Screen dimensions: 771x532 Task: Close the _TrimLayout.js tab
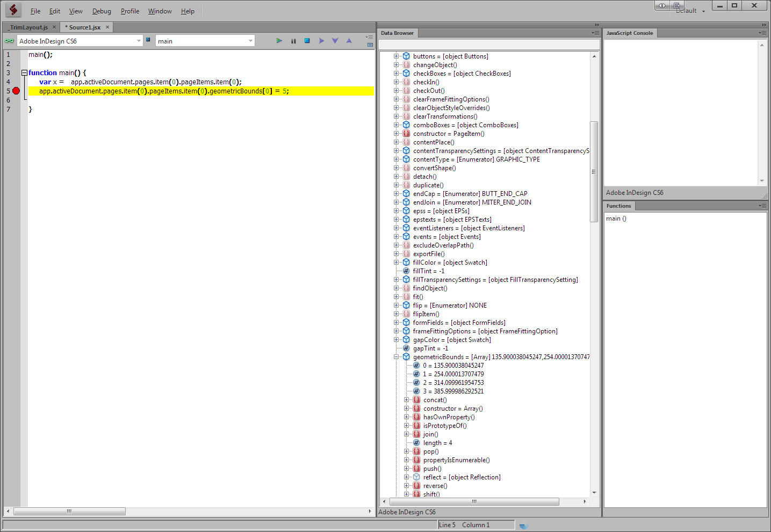54,27
